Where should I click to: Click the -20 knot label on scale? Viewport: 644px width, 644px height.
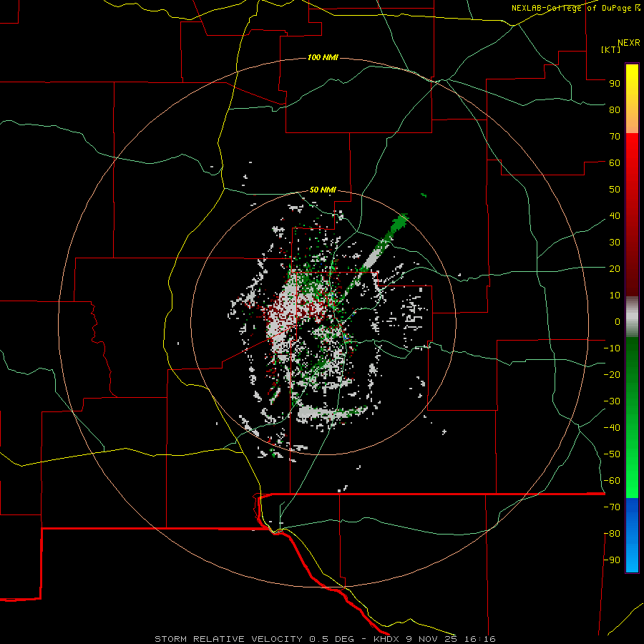click(612, 374)
